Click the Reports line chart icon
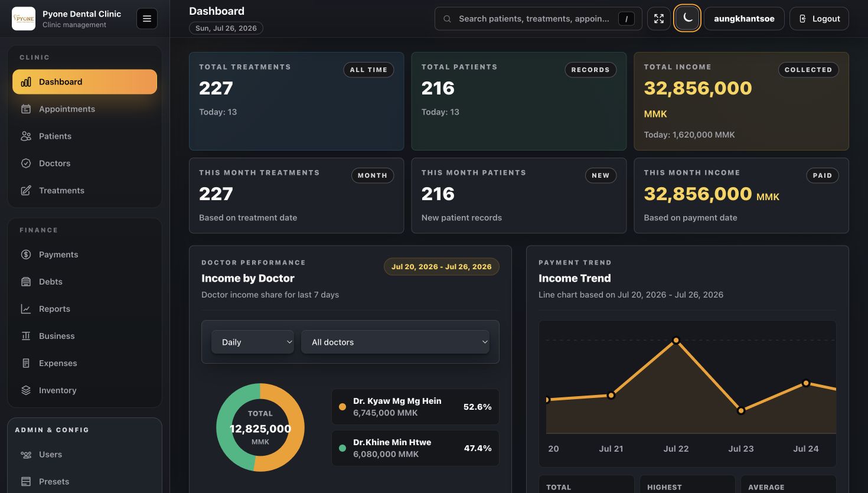Image resolution: width=868 pixels, height=493 pixels. click(x=26, y=309)
